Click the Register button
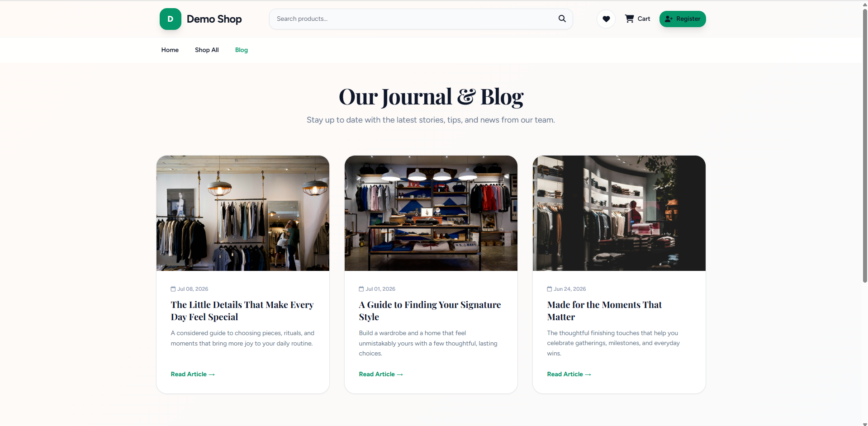 [683, 19]
